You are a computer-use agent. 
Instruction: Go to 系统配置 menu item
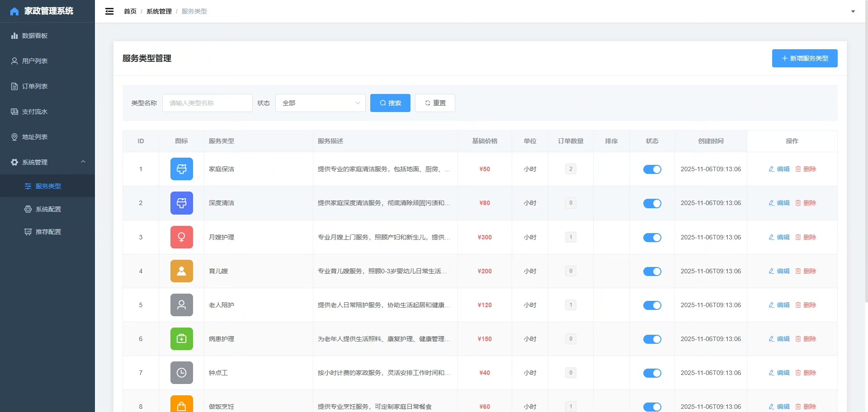click(48, 209)
